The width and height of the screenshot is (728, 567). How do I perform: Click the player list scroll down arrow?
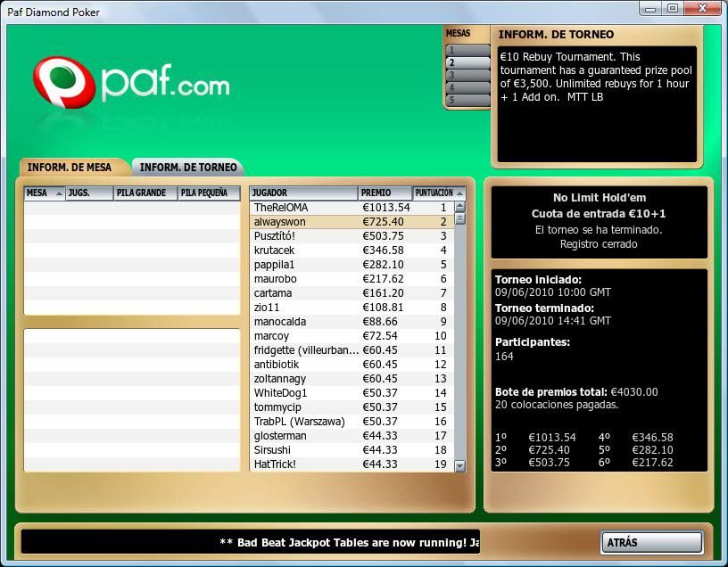460,466
